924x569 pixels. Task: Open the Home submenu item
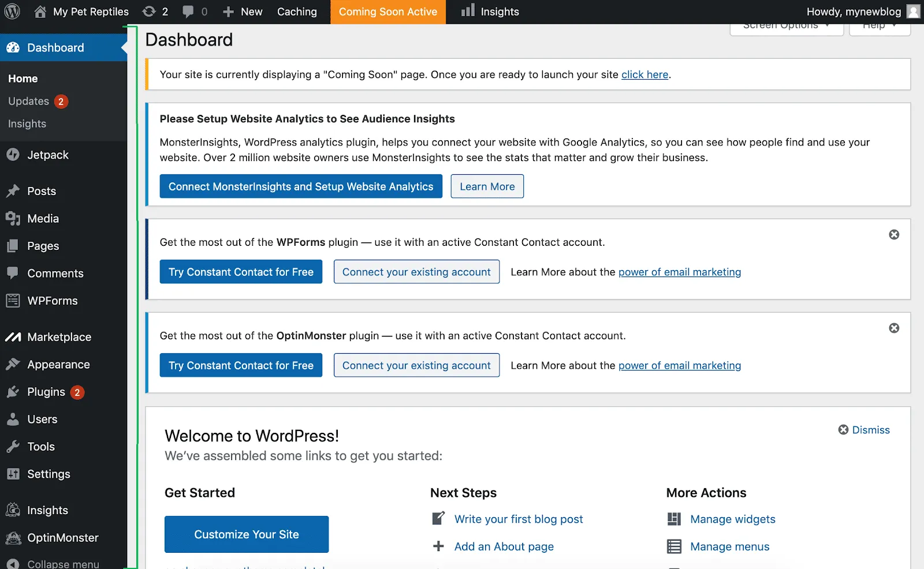(x=23, y=78)
